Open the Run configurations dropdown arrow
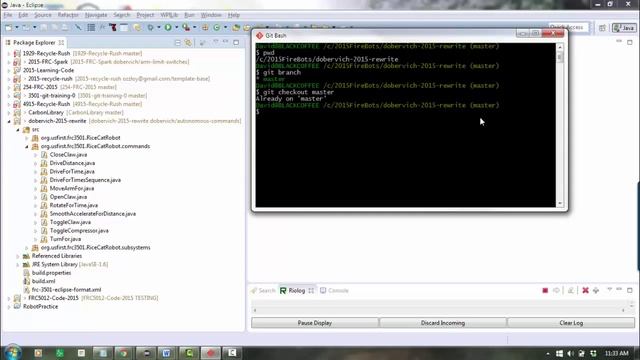The image size is (640, 360). (x=176, y=27)
